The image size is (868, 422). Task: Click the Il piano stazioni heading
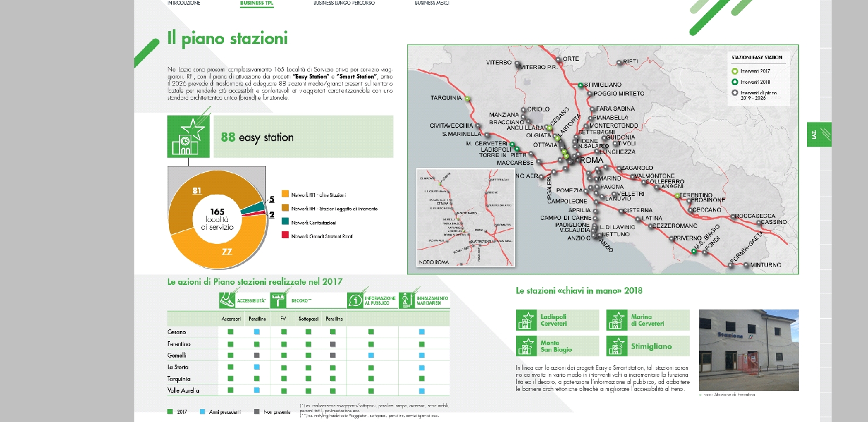tap(228, 39)
